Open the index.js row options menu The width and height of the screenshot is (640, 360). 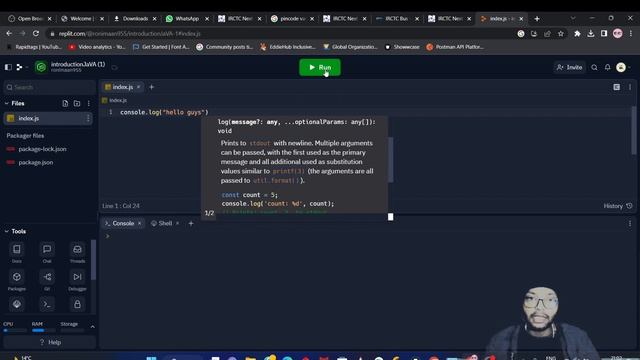(x=88, y=118)
